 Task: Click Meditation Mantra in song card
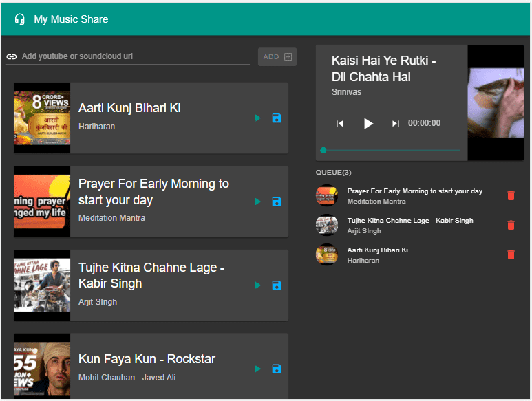tap(112, 218)
